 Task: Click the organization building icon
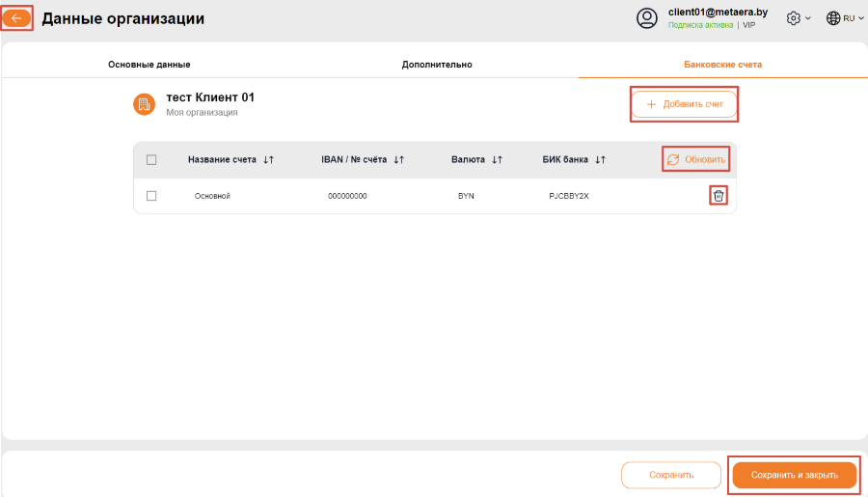pos(144,104)
